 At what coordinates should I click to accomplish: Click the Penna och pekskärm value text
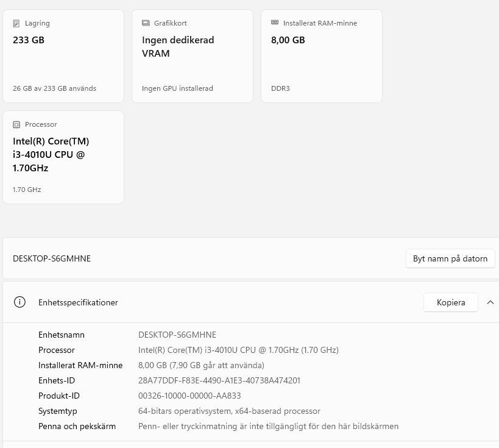(268, 426)
